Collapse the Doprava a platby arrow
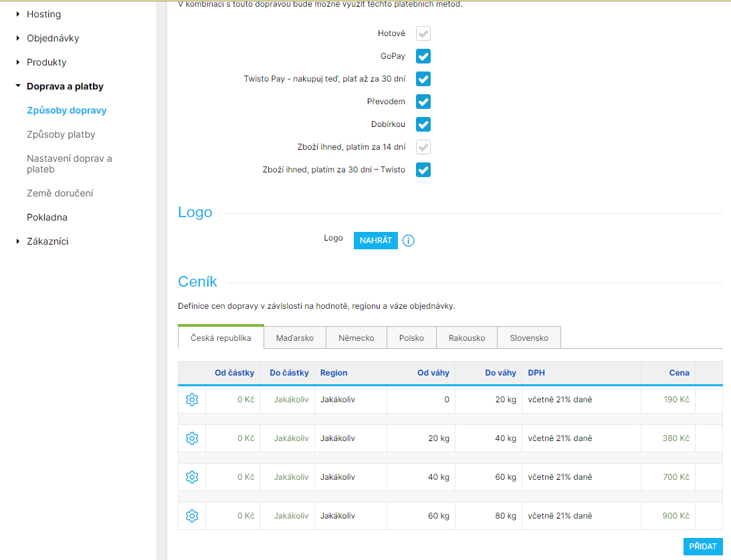This screenshot has width=731, height=560. (x=17, y=86)
